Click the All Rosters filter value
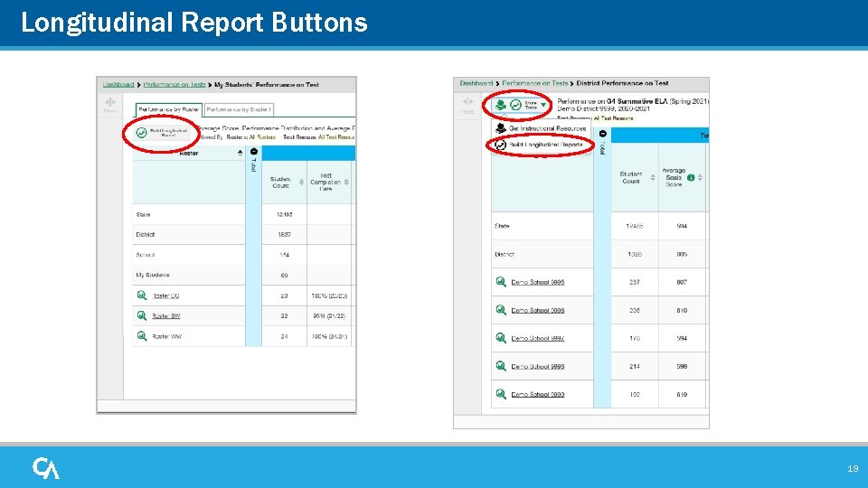 pyautogui.click(x=262, y=137)
